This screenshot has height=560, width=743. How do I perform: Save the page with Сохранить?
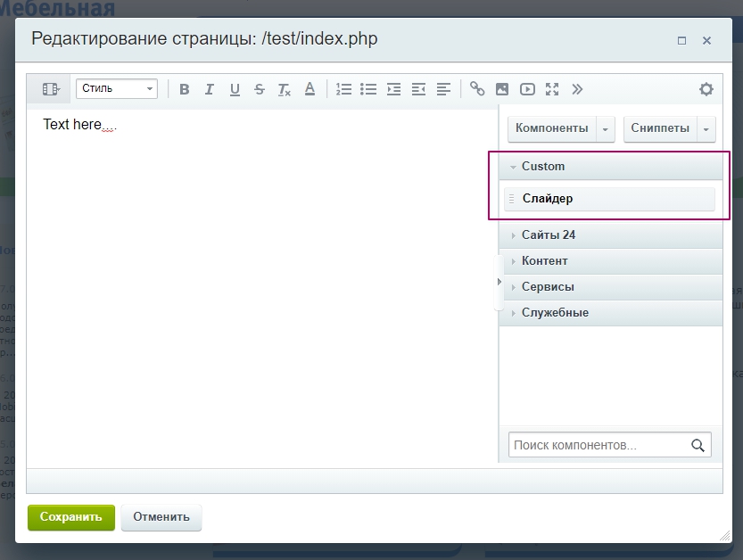coord(71,517)
